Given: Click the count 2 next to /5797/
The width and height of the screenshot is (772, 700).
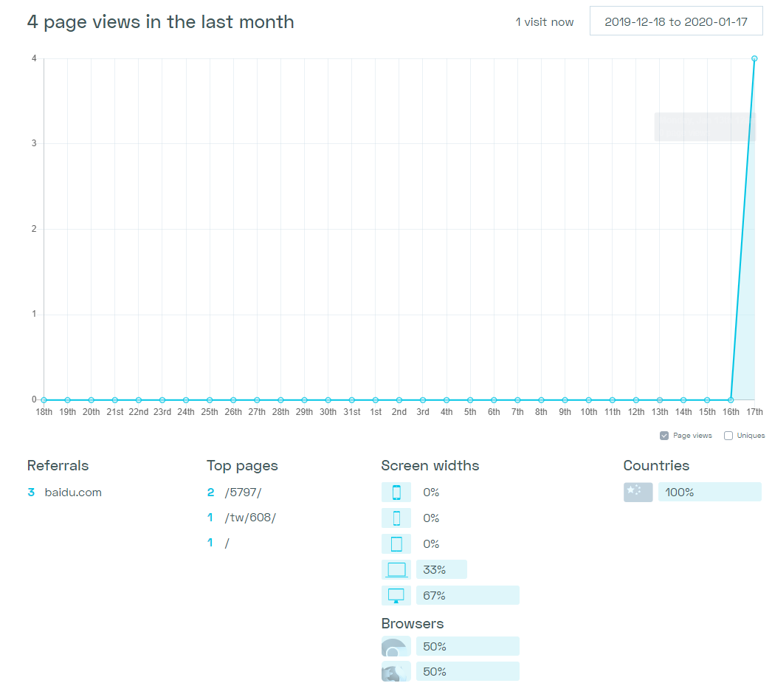Looking at the screenshot, I should point(211,492).
